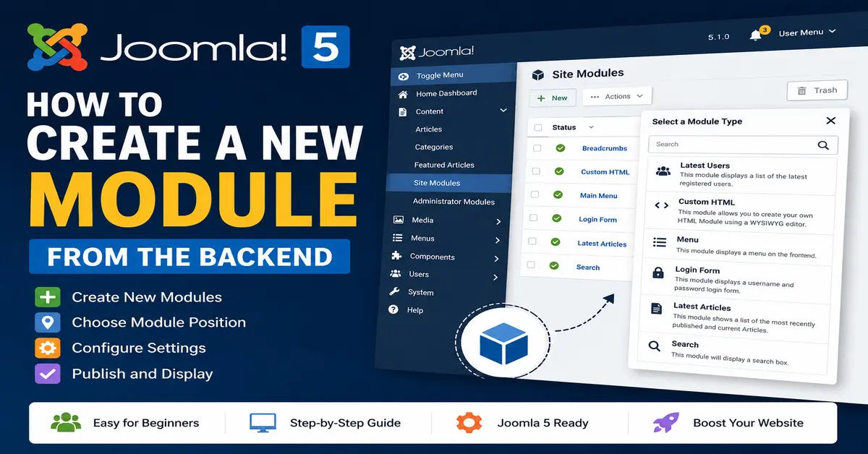Open the Login Form link in table
Viewport: 868px width, 454px height.
[x=597, y=219]
